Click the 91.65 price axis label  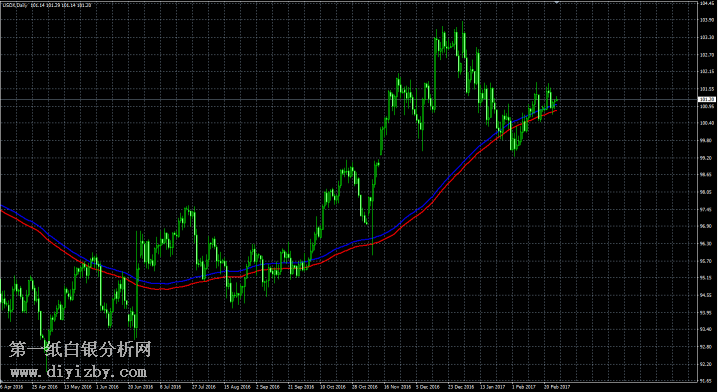tap(707, 381)
